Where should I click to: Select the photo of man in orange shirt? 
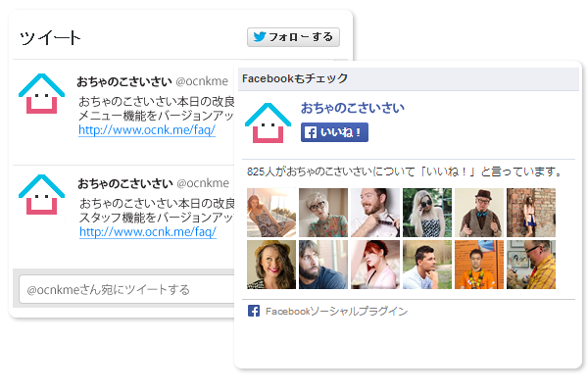479,265
